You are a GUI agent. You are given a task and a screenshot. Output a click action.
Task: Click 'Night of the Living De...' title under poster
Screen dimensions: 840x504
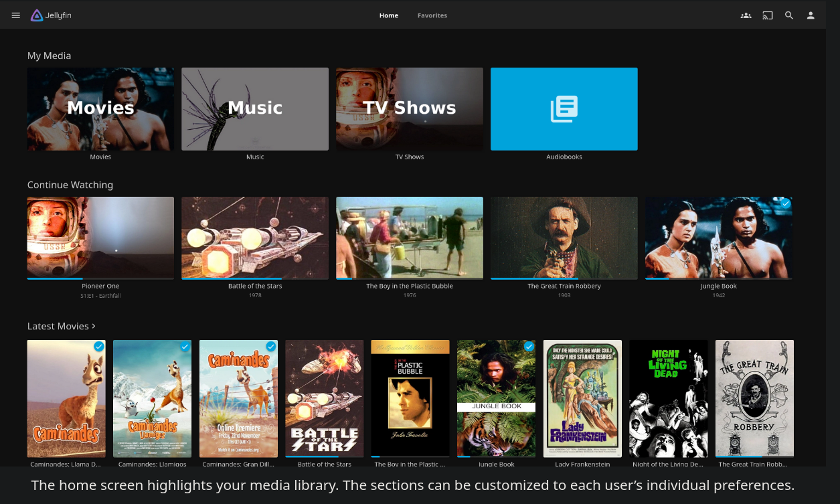click(x=669, y=464)
